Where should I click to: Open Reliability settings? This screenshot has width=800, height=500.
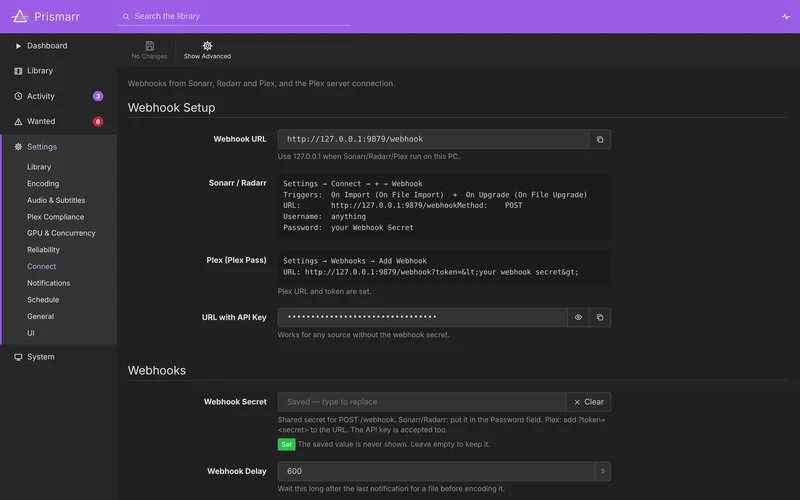[43, 250]
